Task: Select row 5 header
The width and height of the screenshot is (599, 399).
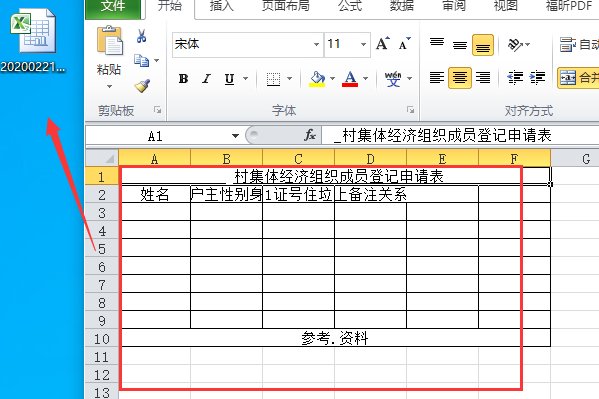Action: coord(102,249)
